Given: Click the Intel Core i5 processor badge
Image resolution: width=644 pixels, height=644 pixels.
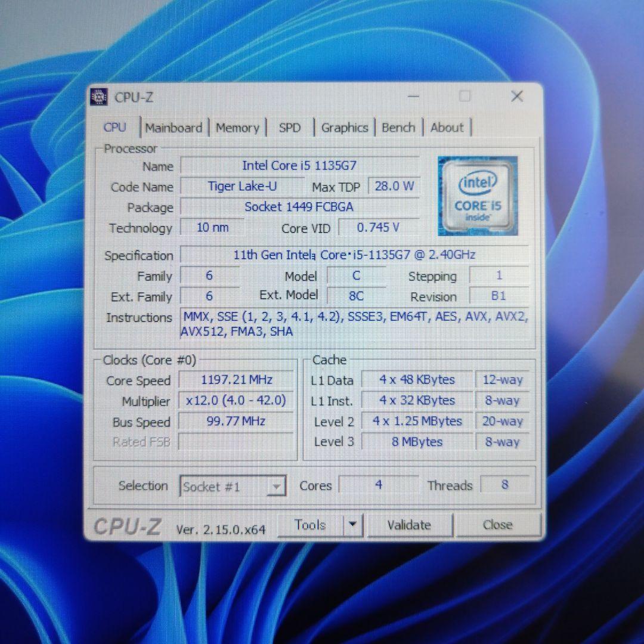Looking at the screenshot, I should [x=477, y=196].
